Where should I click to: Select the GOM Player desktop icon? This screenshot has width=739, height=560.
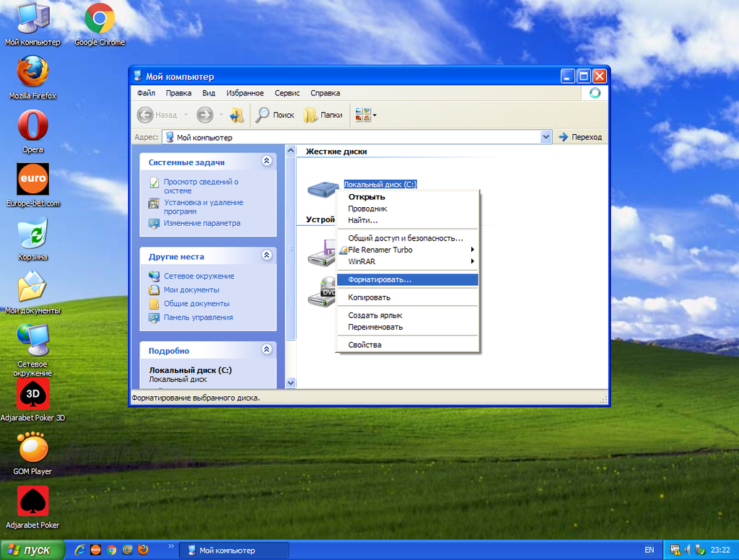pos(32,454)
